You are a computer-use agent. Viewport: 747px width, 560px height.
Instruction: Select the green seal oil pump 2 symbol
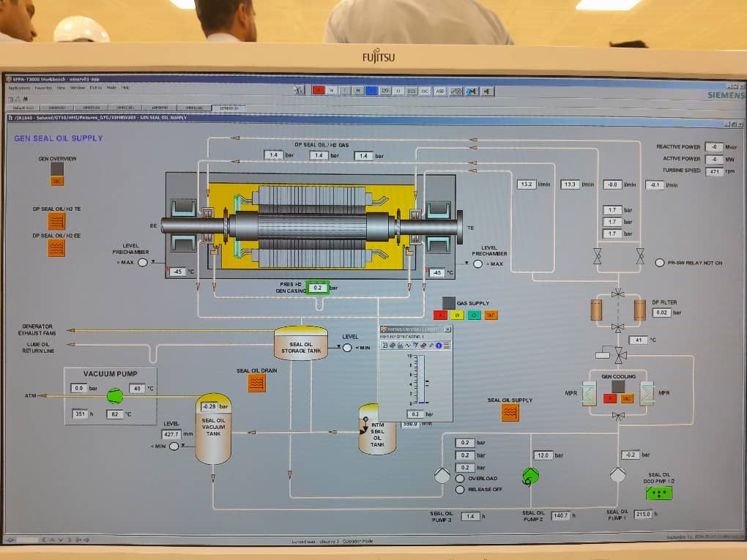[x=531, y=477]
